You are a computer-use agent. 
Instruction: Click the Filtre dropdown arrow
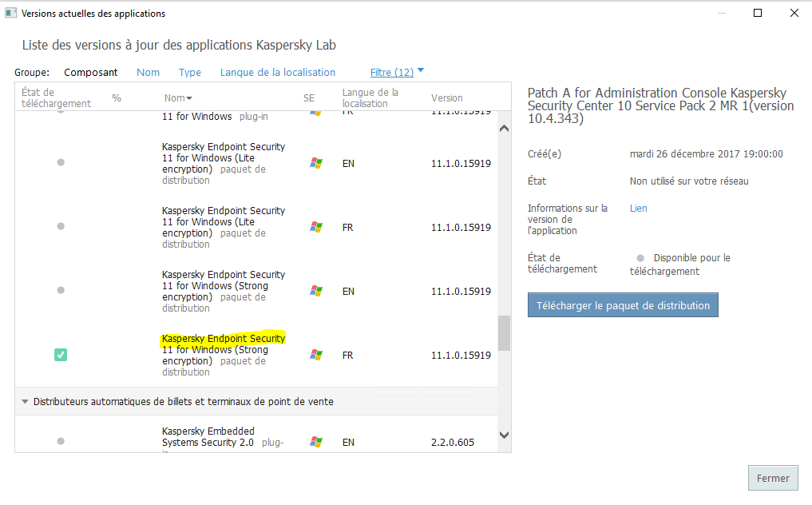pyautogui.click(x=421, y=70)
